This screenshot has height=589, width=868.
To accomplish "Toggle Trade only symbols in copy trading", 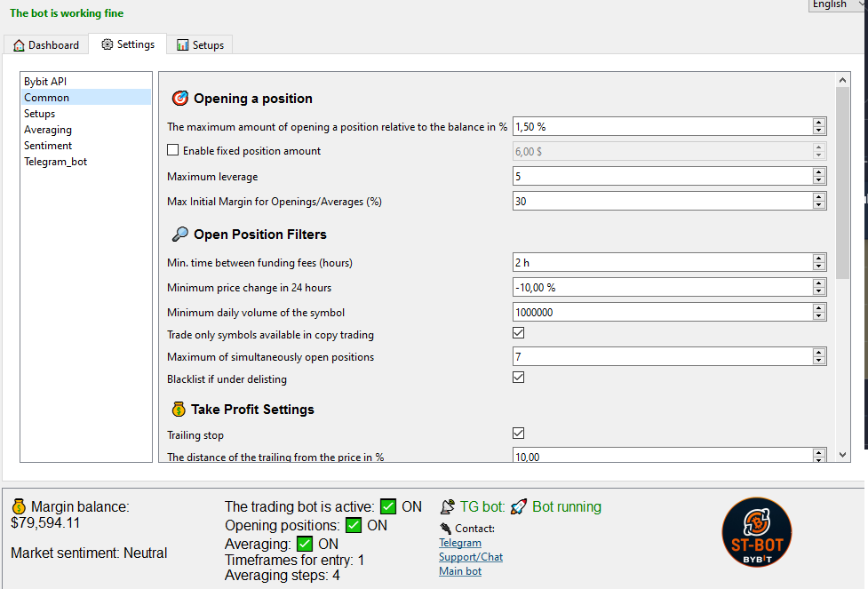I will click(518, 332).
